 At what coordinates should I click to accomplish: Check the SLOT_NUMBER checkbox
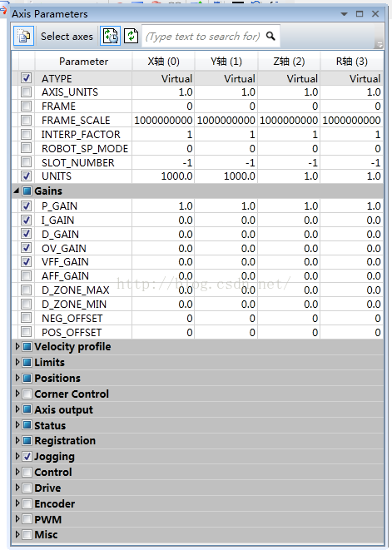pyautogui.click(x=26, y=162)
